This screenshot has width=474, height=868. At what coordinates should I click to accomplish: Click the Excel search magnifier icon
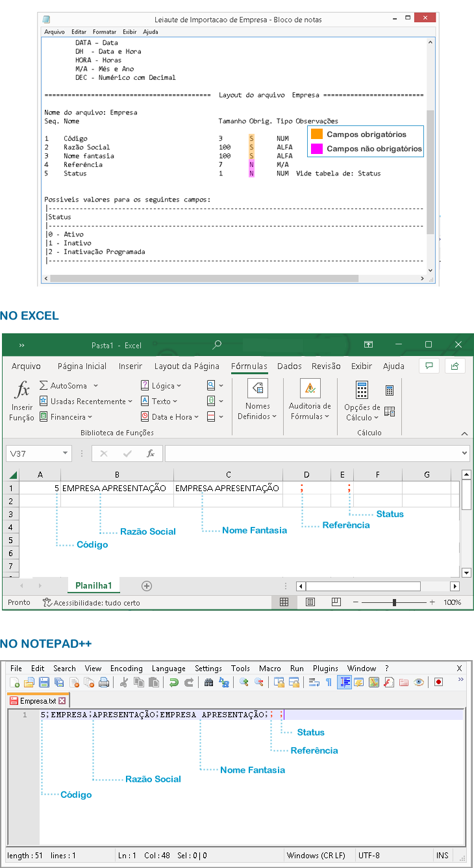point(217,345)
